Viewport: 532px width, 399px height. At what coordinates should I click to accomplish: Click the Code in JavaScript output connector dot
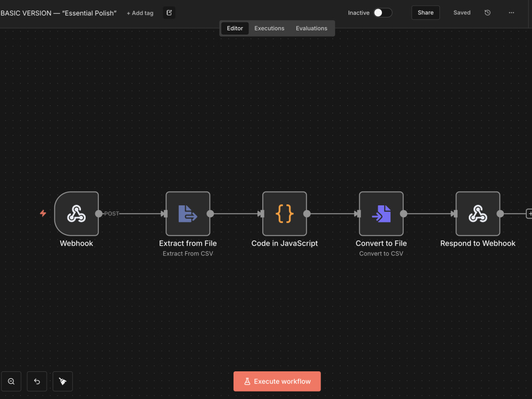pyautogui.click(x=307, y=213)
